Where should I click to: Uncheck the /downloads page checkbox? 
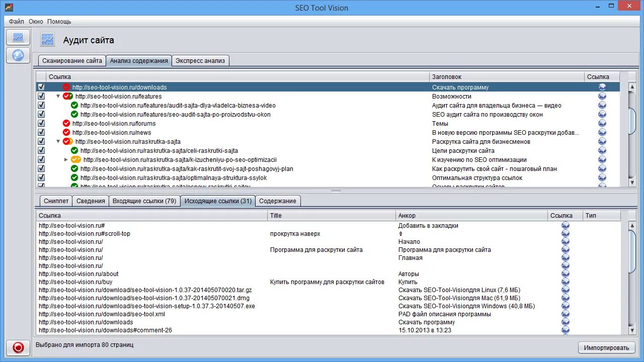(41, 87)
